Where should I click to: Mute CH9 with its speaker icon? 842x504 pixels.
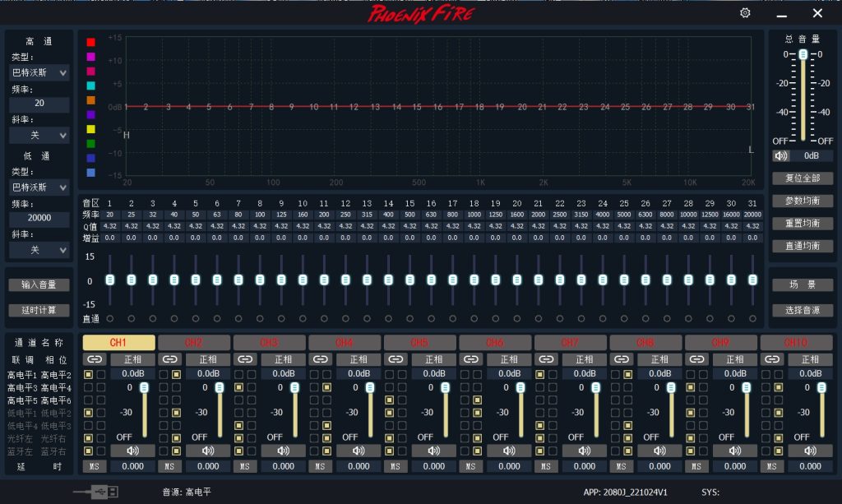click(x=734, y=451)
